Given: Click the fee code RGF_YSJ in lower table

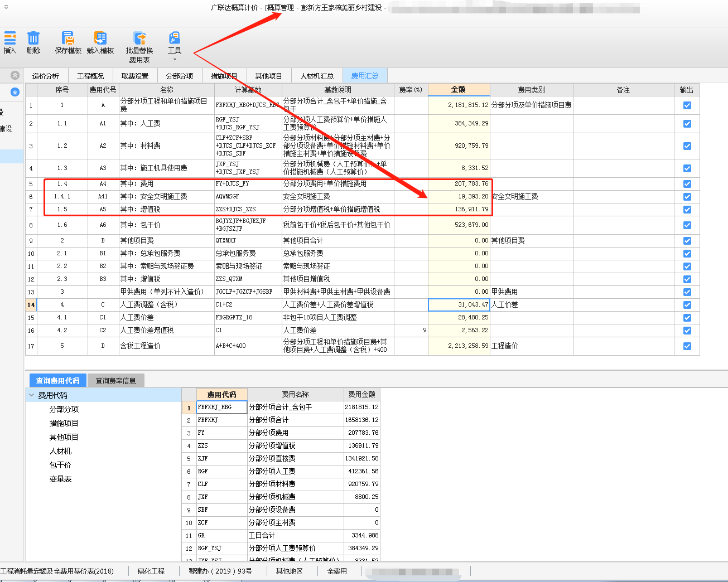Looking at the screenshot, I should [221, 549].
